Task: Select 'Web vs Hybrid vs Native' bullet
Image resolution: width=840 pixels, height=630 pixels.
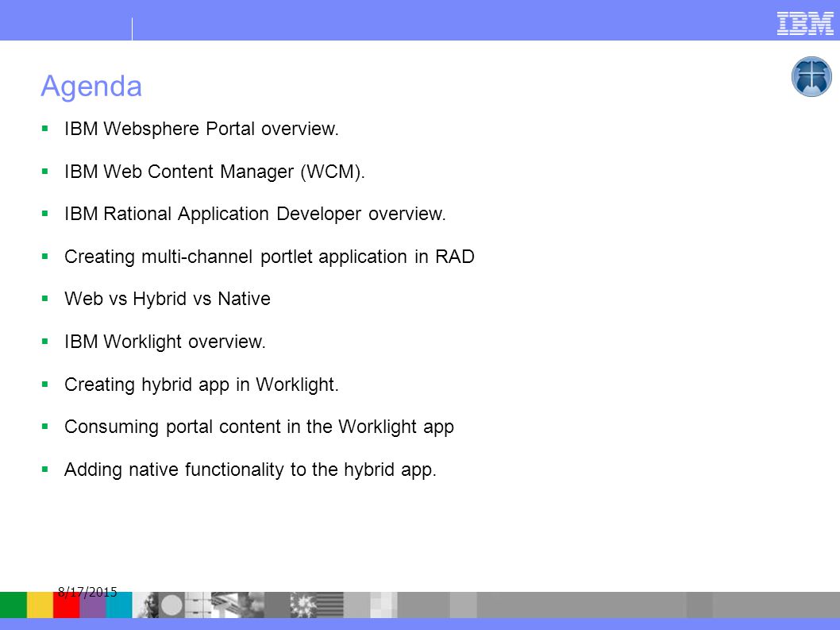Action: click(x=168, y=299)
